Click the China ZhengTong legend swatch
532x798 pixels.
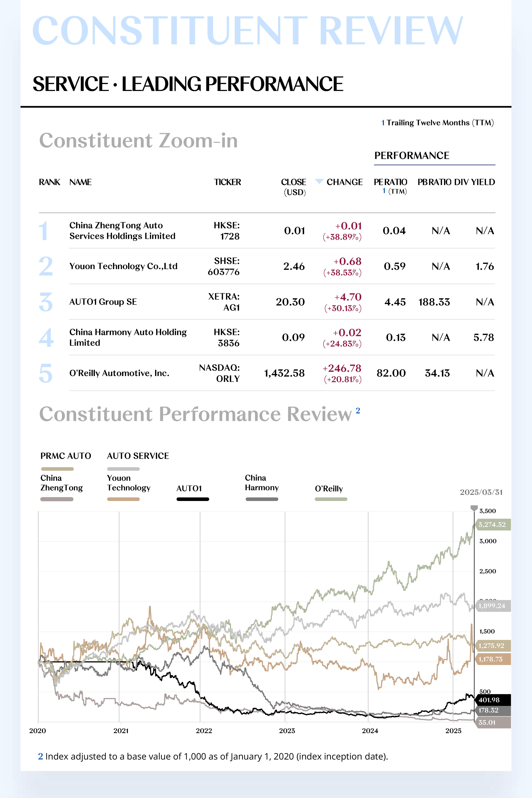pyautogui.click(x=57, y=499)
